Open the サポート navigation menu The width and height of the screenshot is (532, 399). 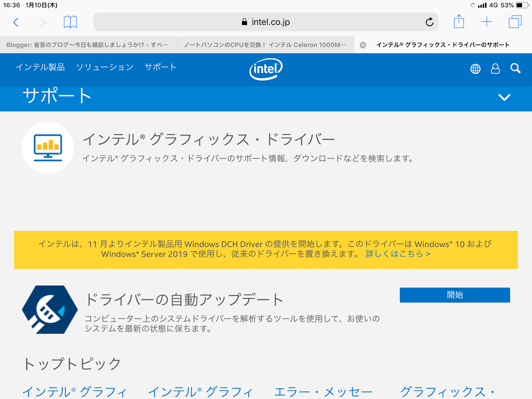pos(161,67)
